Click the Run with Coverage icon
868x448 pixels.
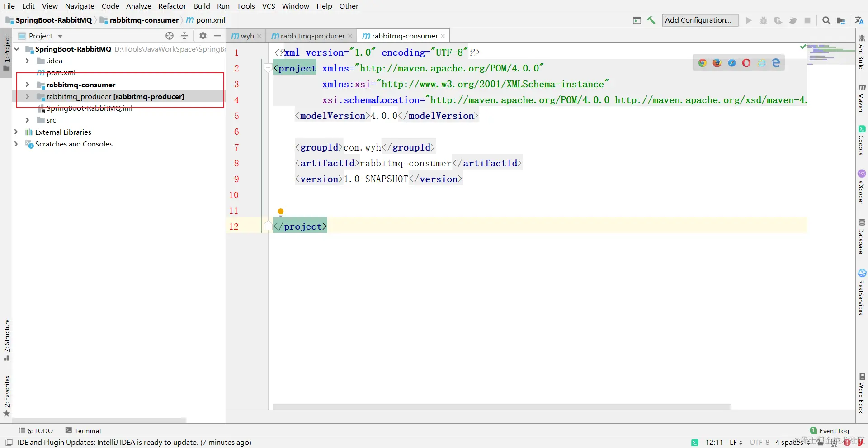(778, 20)
